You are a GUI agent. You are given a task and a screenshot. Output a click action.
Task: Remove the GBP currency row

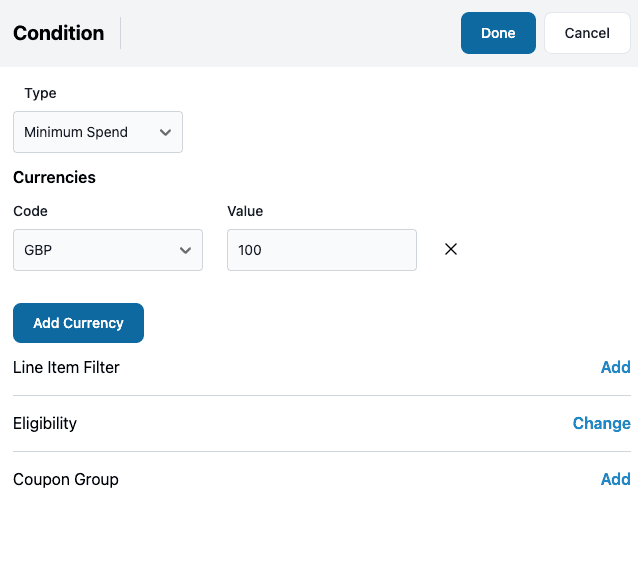pyautogui.click(x=451, y=250)
